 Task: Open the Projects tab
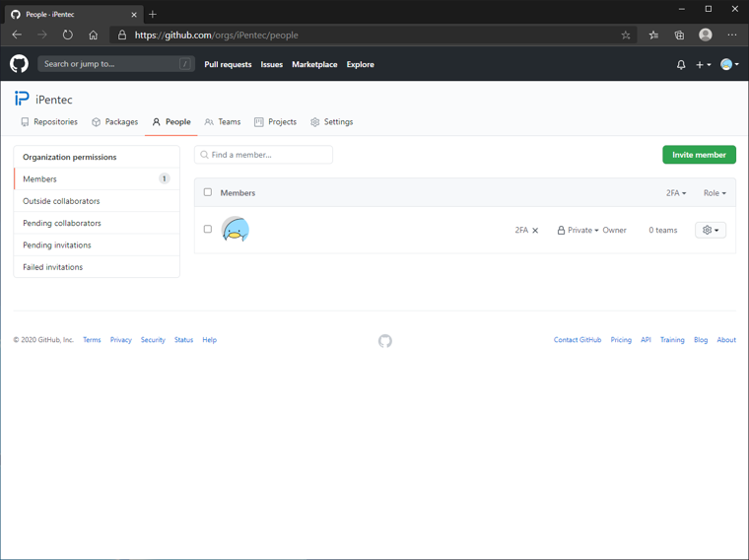[x=276, y=122]
